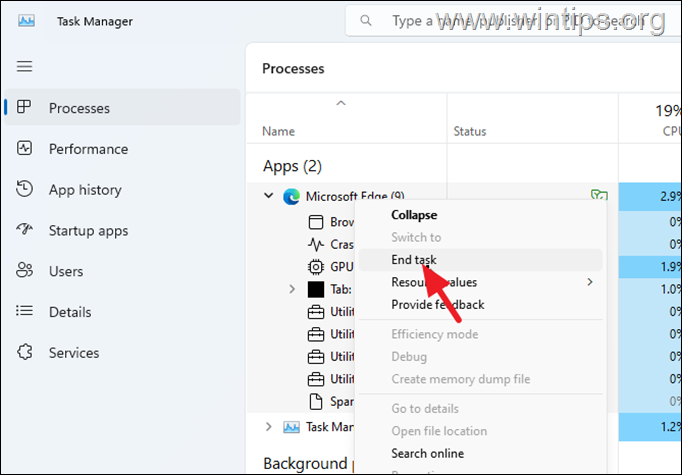Select Search online in the context menu
The width and height of the screenshot is (682, 475).
pos(481,453)
